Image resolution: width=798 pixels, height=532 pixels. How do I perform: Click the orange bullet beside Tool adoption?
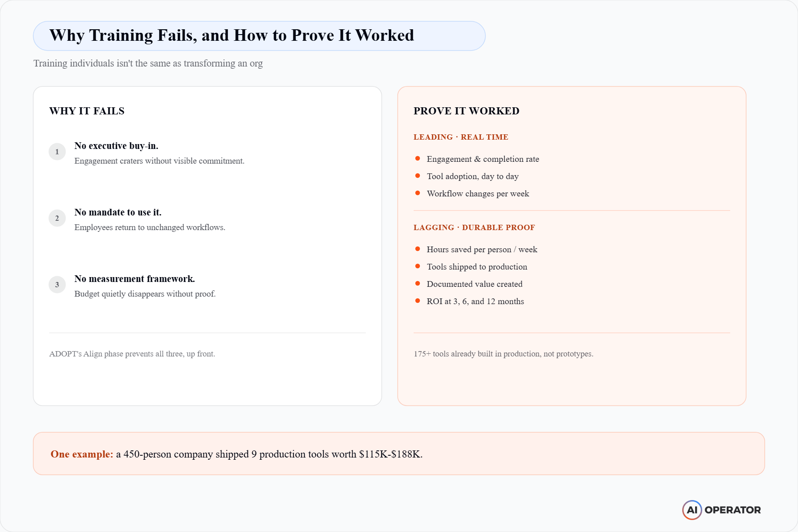click(418, 176)
